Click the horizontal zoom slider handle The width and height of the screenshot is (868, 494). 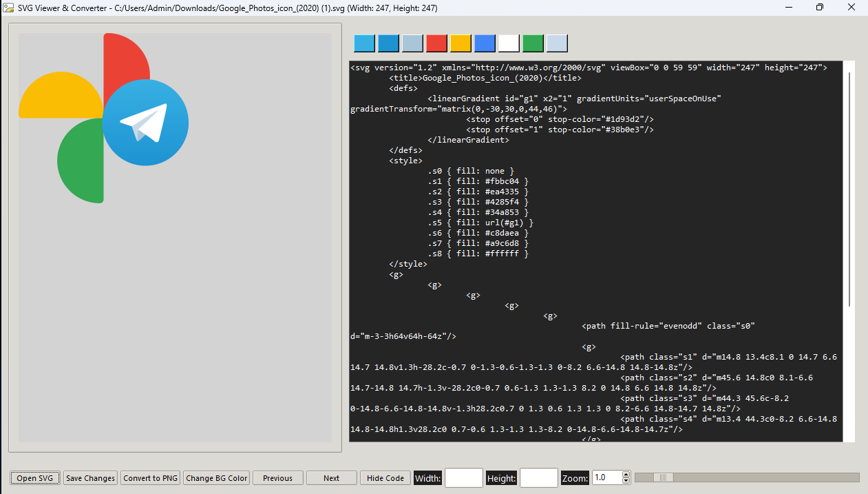(x=664, y=477)
